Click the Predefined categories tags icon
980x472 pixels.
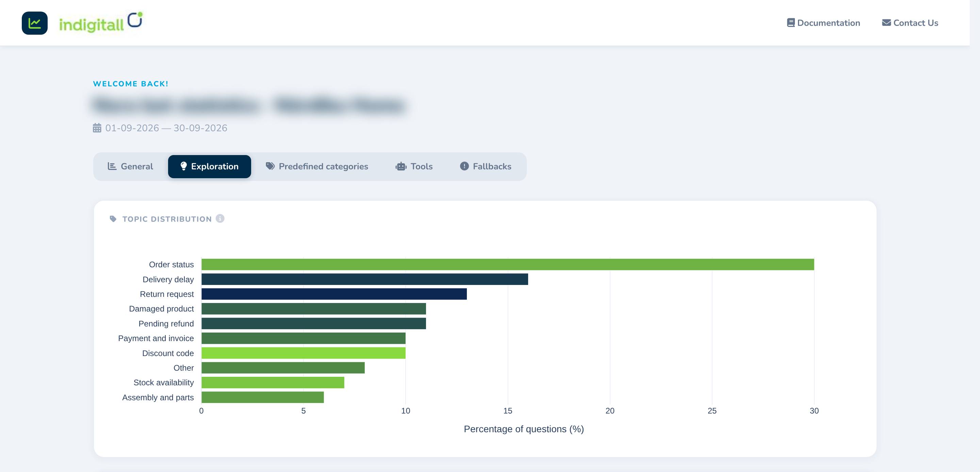point(270,166)
